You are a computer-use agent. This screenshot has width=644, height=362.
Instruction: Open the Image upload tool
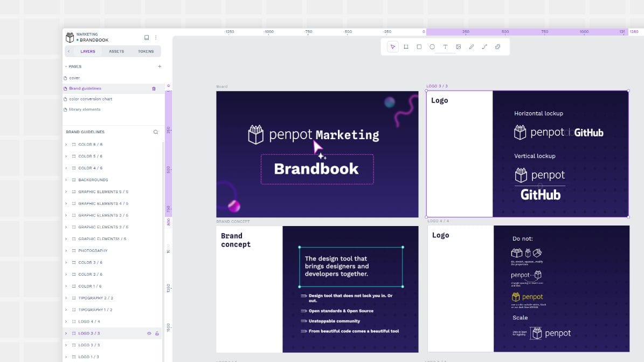click(x=459, y=47)
